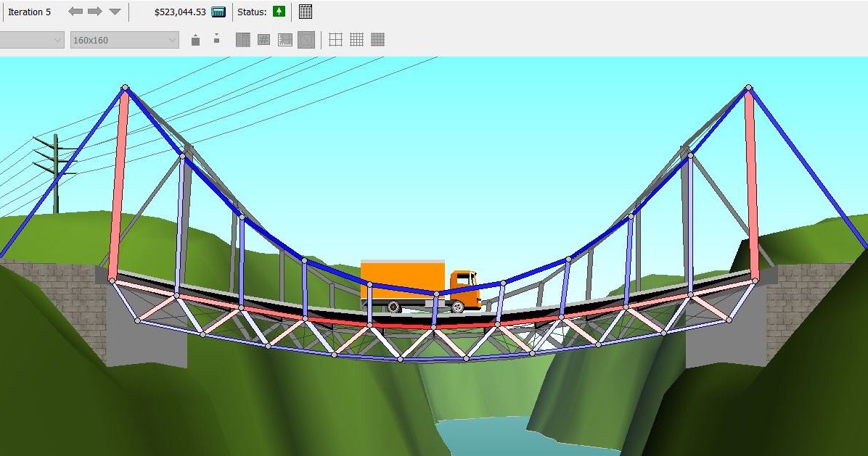Toggle the pressed template view icon
This screenshot has width=868, height=456.
pyautogui.click(x=306, y=40)
